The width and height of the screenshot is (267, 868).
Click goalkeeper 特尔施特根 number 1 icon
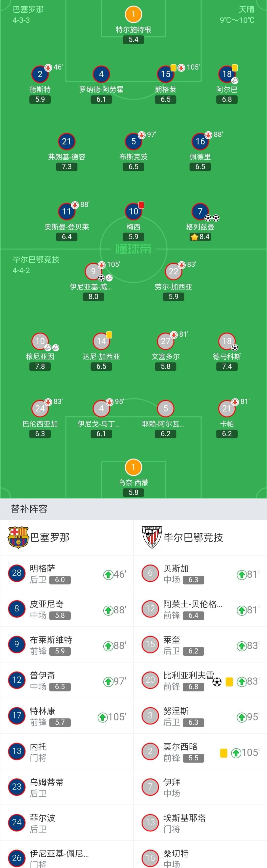coord(133,14)
